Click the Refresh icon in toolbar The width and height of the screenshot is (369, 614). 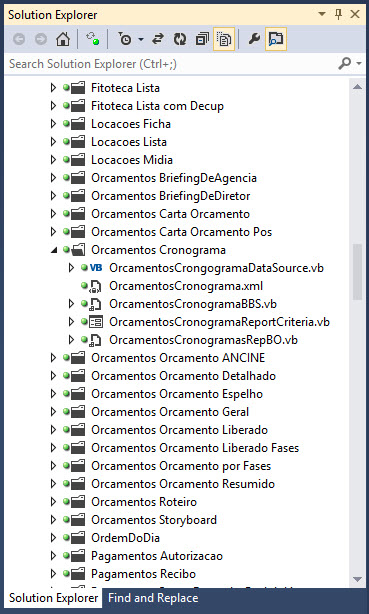click(180, 39)
